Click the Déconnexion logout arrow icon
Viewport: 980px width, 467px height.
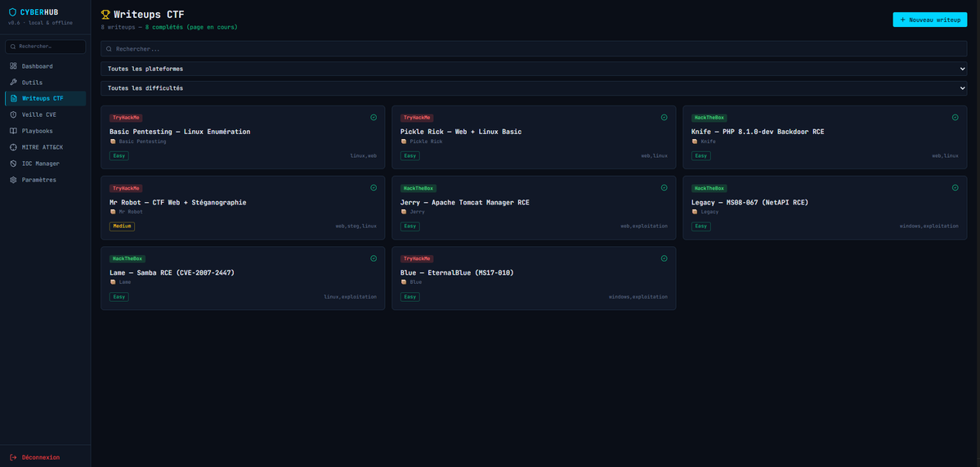coord(13,458)
